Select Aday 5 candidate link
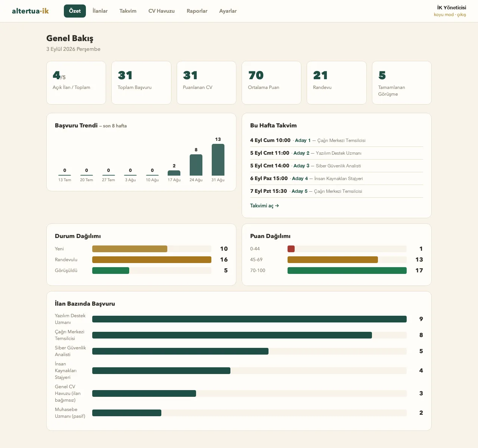The height and width of the screenshot is (448, 478). (299, 191)
